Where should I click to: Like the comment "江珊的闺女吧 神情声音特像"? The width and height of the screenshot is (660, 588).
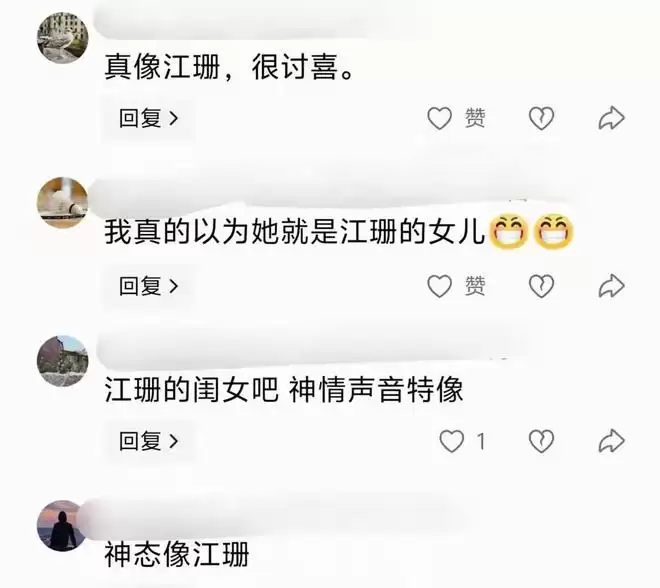(451, 441)
